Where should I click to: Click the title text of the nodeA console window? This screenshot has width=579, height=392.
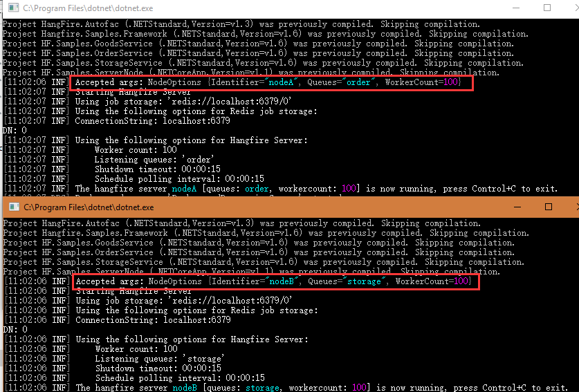[x=88, y=8]
